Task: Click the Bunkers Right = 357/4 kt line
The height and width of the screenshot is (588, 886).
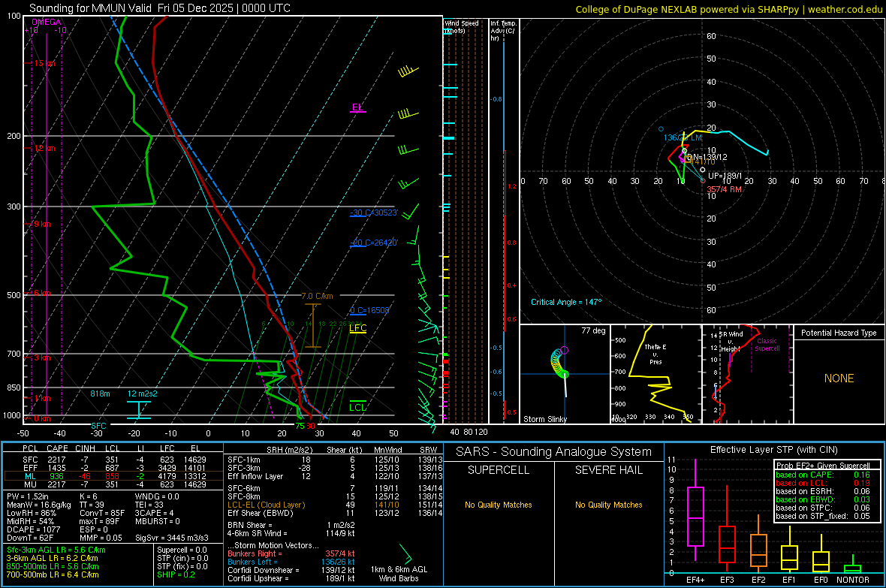Action: (x=291, y=553)
